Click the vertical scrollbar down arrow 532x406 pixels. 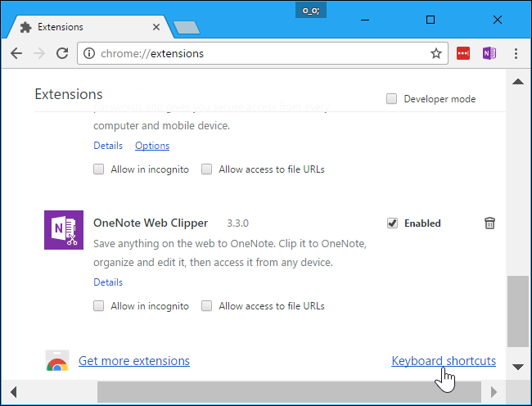[516, 366]
